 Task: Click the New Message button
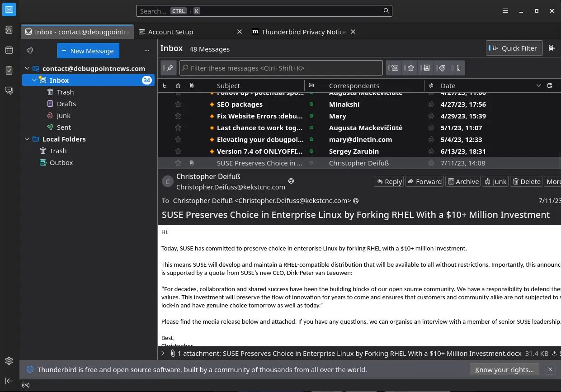coord(88,51)
